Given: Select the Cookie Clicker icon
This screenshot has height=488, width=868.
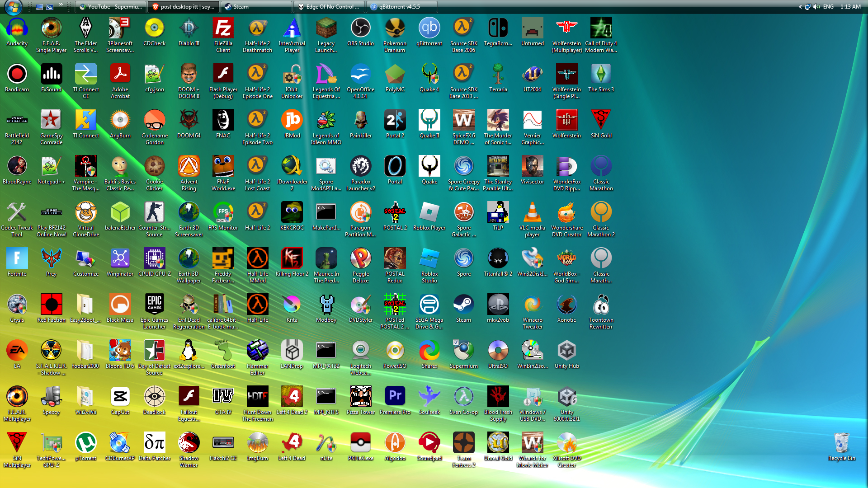Looking at the screenshot, I should (155, 174).
